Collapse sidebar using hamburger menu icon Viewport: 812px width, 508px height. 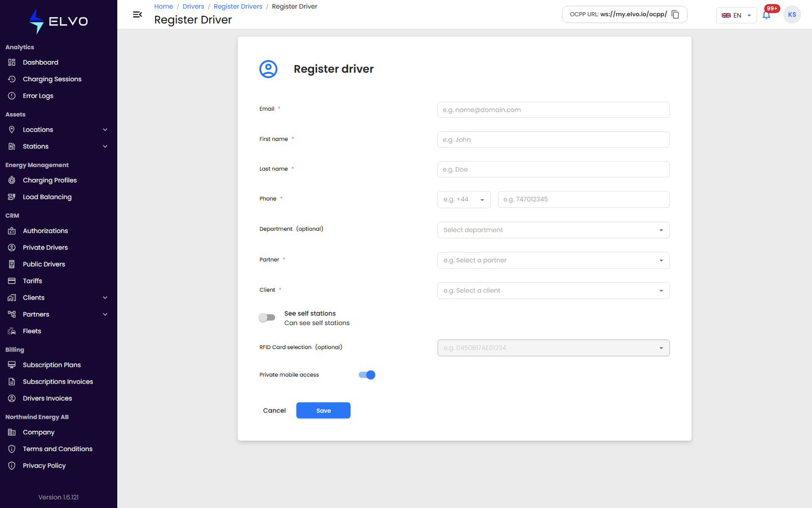pyautogui.click(x=137, y=14)
